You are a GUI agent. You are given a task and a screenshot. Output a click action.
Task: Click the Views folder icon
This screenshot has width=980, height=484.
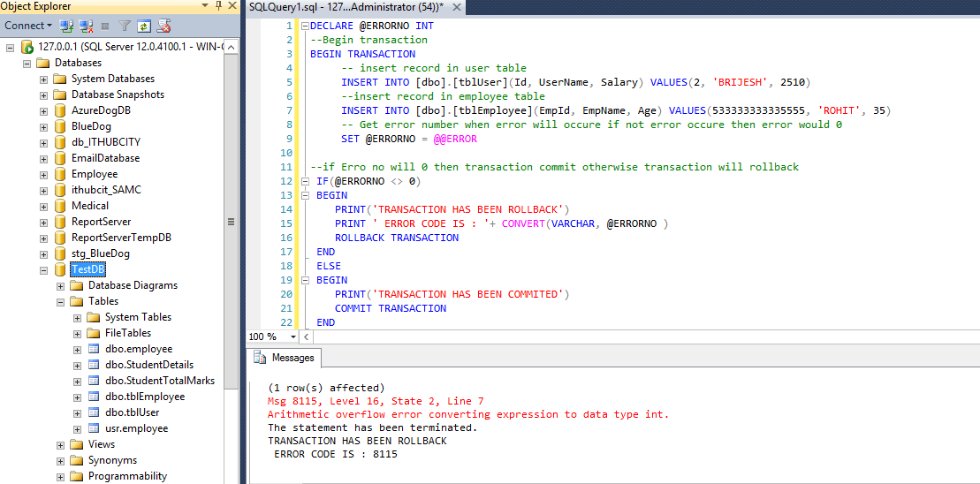pyautogui.click(x=77, y=444)
